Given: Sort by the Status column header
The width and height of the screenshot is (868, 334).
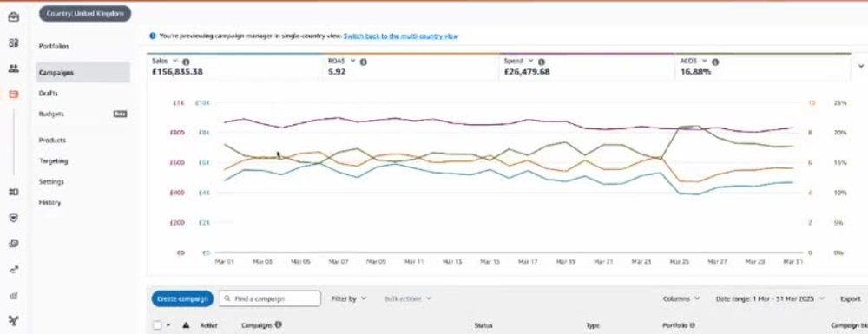Looking at the screenshot, I should point(483,325).
